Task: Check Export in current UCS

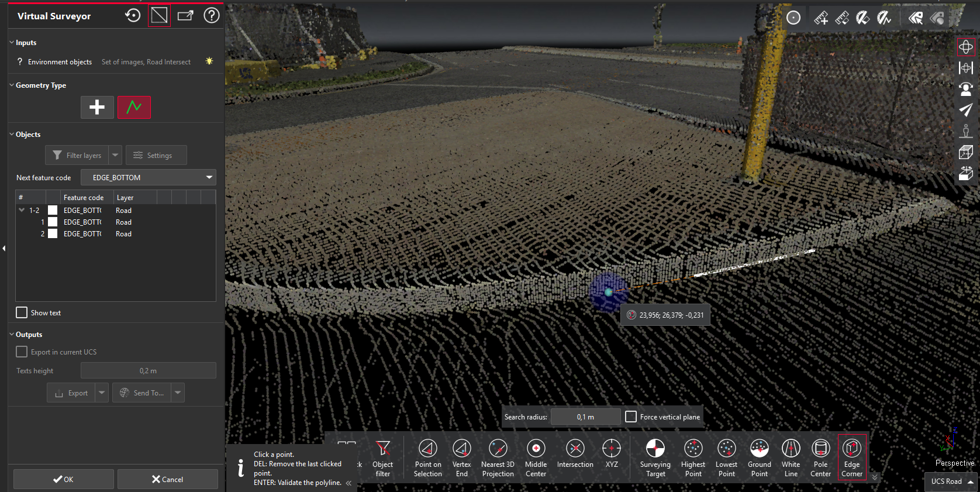Action: click(22, 352)
